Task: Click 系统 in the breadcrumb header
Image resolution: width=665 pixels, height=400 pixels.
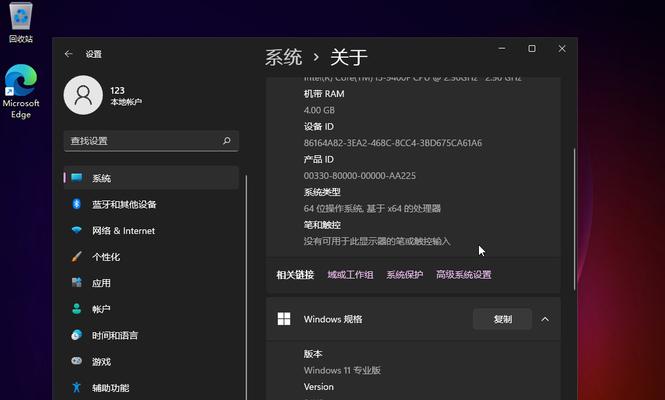Action: point(284,57)
